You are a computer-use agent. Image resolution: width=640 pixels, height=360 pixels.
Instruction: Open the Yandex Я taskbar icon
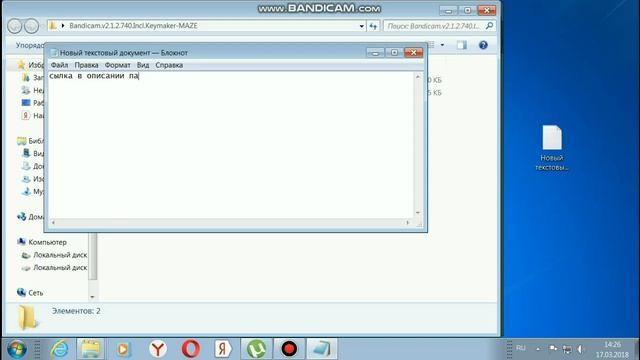point(223,349)
